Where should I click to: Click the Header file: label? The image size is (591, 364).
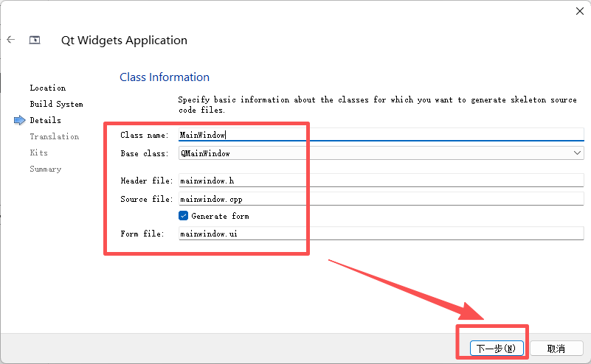coord(146,181)
